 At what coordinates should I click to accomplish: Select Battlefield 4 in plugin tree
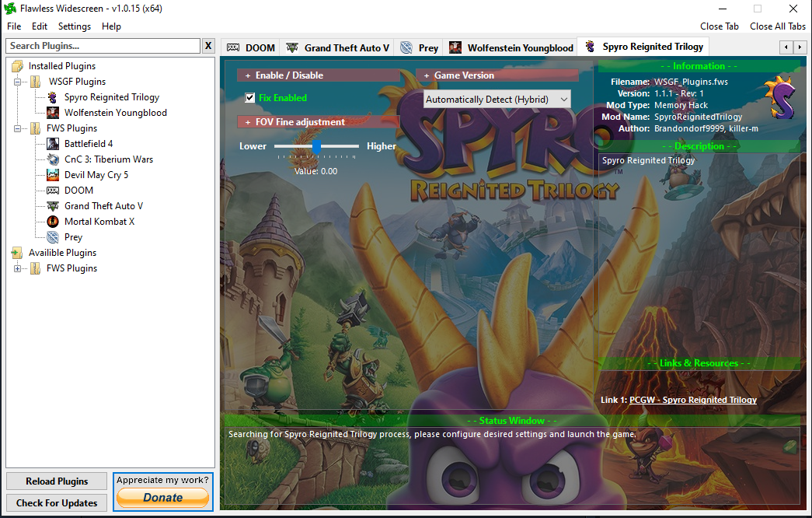click(89, 144)
